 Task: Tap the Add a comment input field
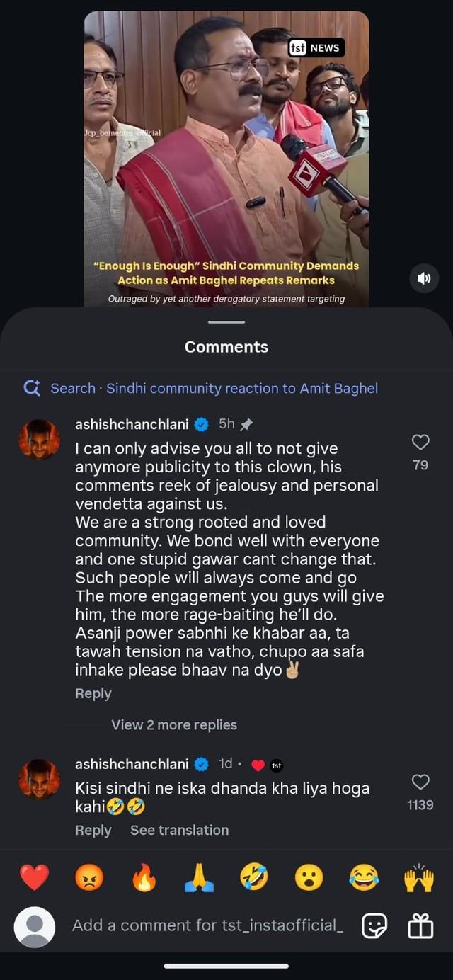207,925
